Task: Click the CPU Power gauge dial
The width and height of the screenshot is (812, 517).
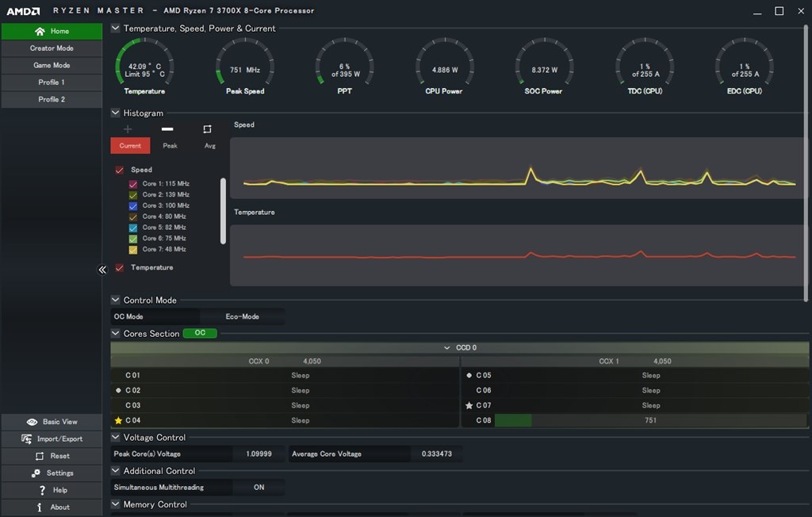Action: coord(444,61)
